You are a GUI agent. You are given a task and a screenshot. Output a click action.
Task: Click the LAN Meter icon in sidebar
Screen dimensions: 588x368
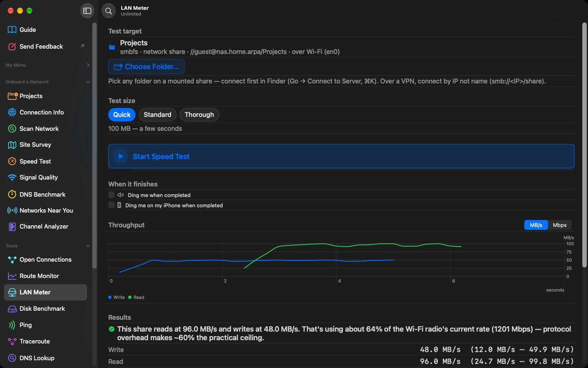[x=12, y=292]
